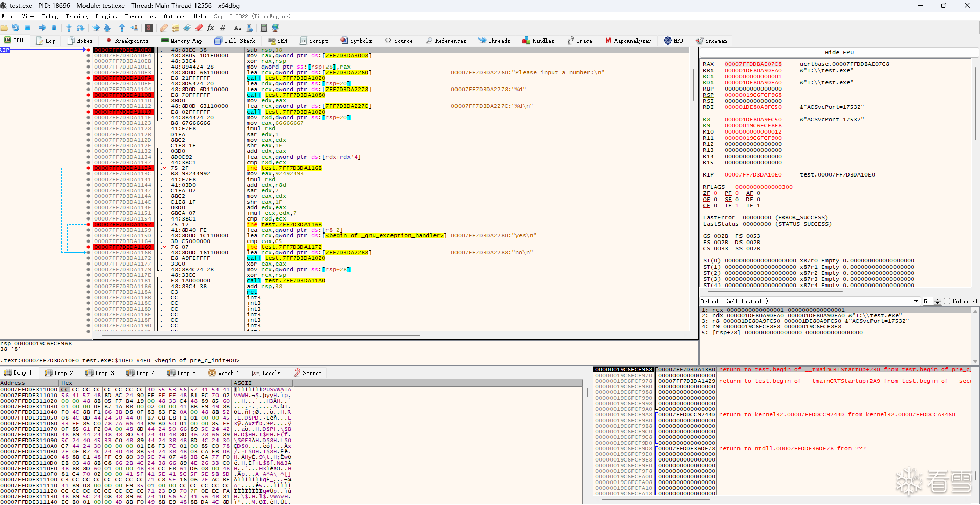Launch the Calculator toolbar icon

264,28
